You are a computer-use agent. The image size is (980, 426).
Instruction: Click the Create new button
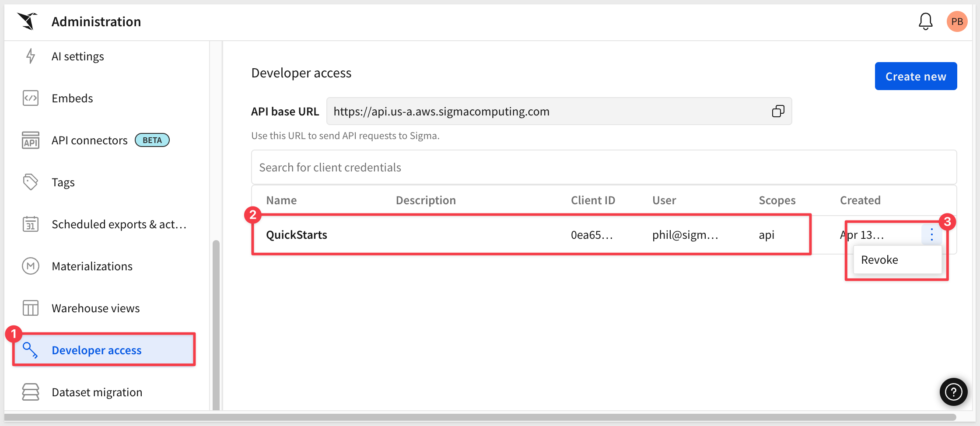click(x=916, y=76)
